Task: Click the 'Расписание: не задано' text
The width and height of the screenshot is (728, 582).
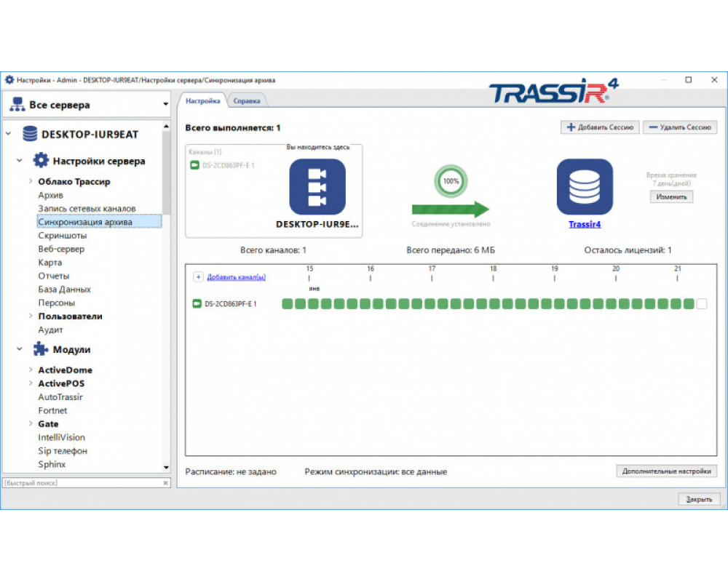Action: 231,471
